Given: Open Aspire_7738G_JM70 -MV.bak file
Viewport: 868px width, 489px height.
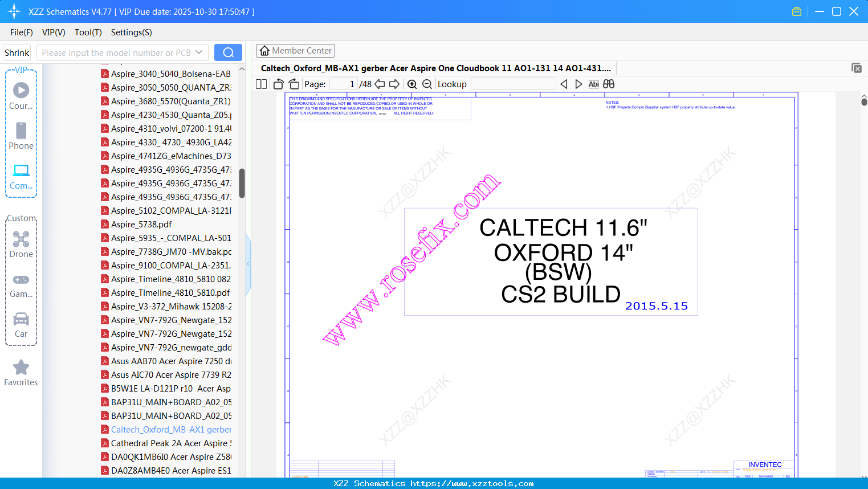Looking at the screenshot, I should (166, 251).
